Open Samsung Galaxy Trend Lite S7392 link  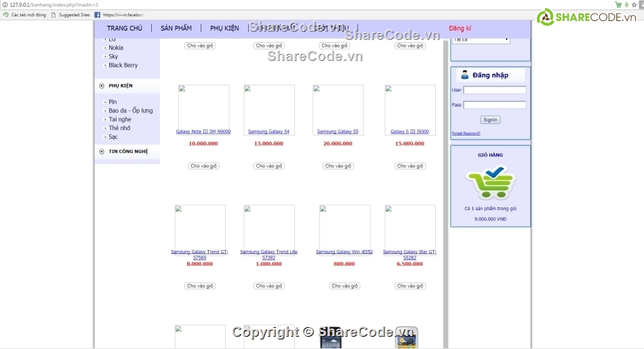point(268,255)
